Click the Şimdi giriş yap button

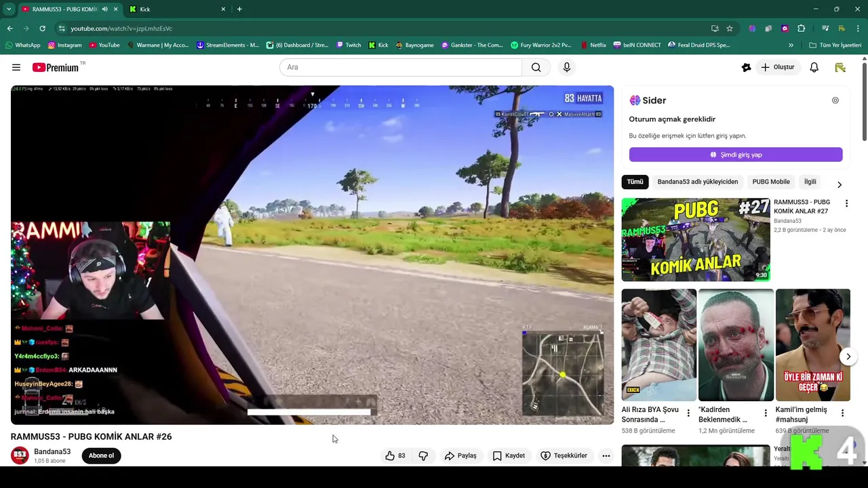pyautogui.click(x=736, y=155)
